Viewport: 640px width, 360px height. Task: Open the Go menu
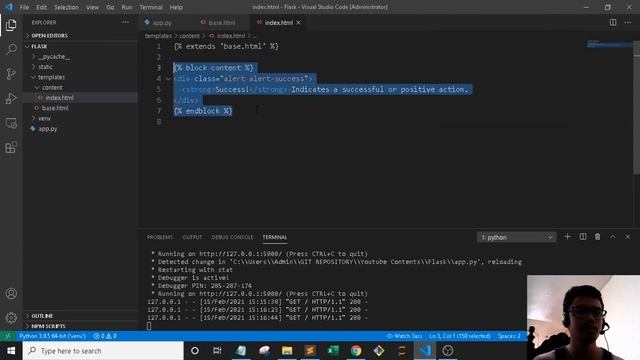(x=110, y=7)
